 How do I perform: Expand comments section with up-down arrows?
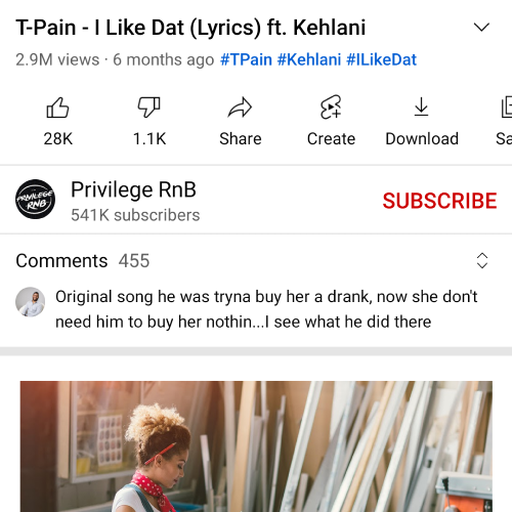[482, 261]
